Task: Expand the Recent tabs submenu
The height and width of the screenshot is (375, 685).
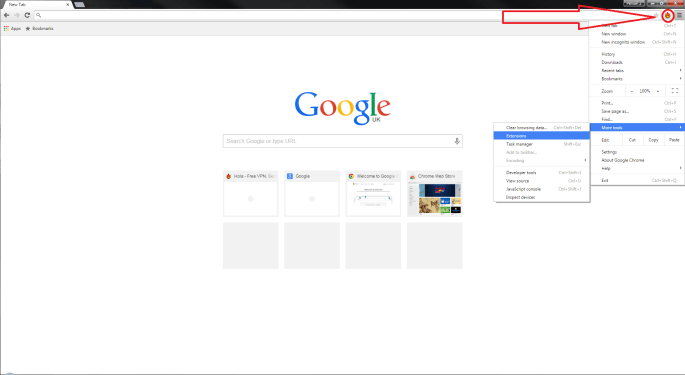Action: pyautogui.click(x=637, y=70)
